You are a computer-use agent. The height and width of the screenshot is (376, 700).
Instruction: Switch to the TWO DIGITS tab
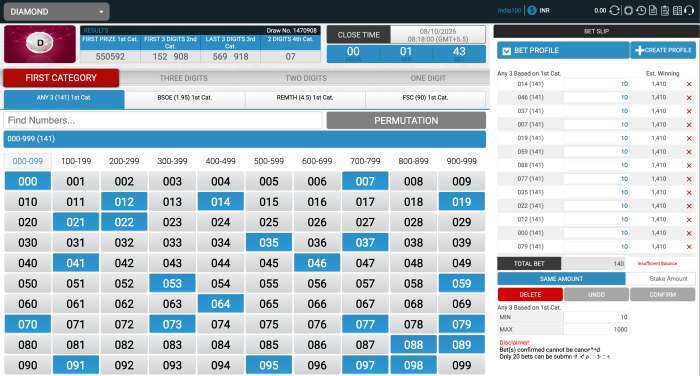click(306, 78)
